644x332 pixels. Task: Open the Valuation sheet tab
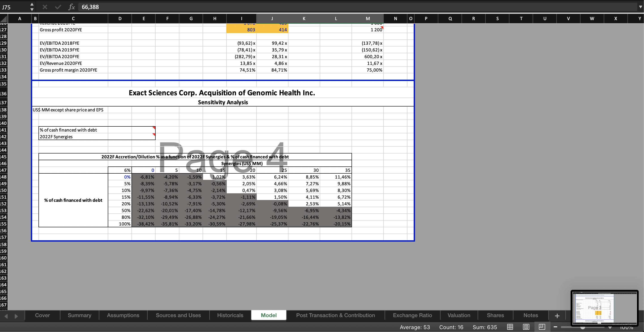tap(459, 315)
